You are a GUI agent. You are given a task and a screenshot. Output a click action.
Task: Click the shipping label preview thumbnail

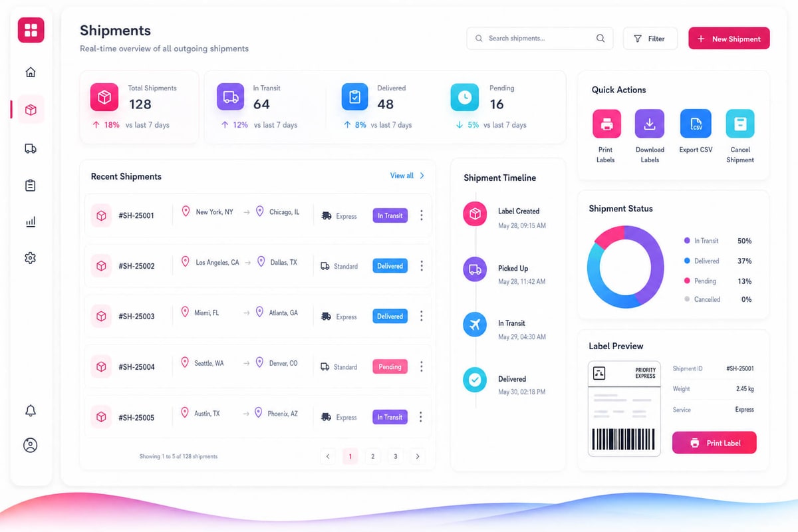(x=624, y=408)
